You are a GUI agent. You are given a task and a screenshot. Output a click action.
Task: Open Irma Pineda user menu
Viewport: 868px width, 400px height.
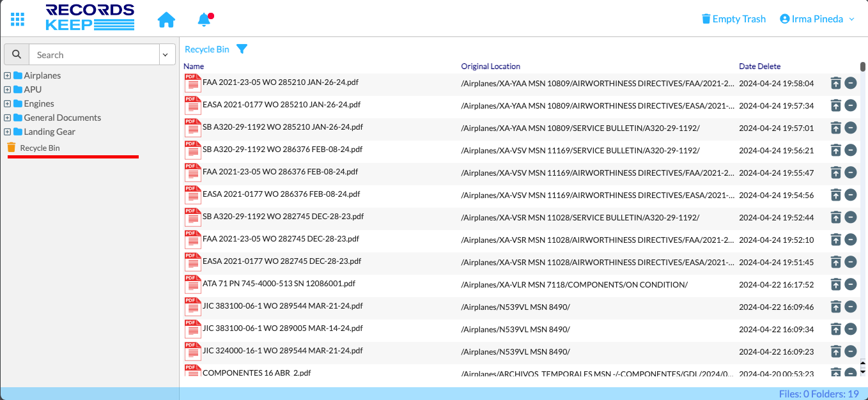817,19
